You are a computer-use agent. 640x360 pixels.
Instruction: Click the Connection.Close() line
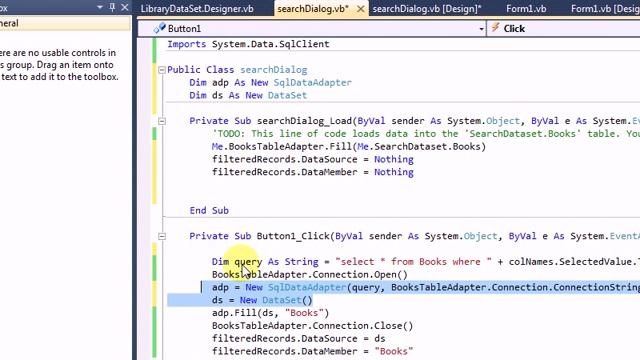[x=312, y=326]
